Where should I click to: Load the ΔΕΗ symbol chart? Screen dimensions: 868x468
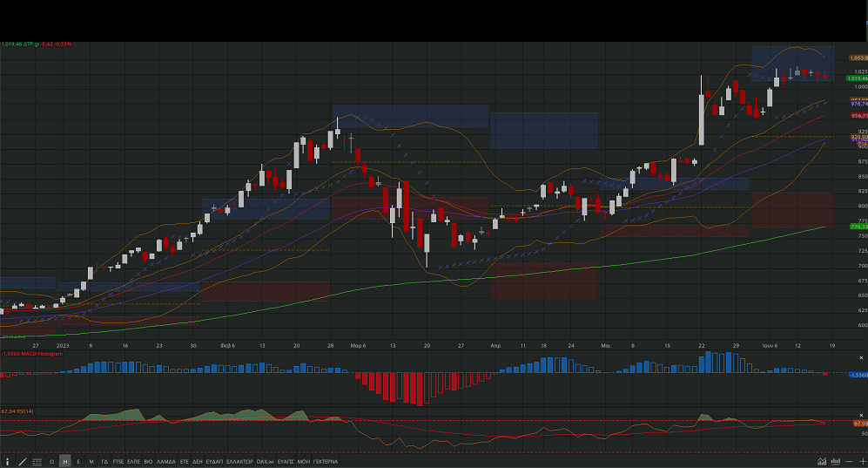tap(198, 461)
